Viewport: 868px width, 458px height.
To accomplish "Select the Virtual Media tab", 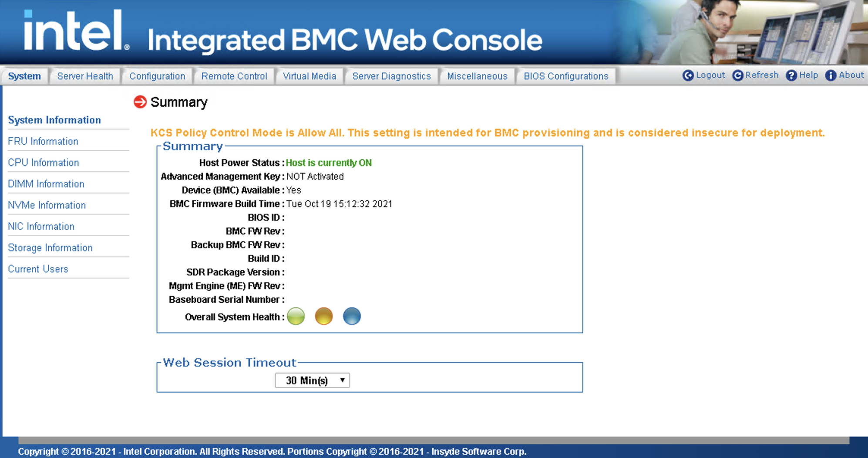I will 310,76.
